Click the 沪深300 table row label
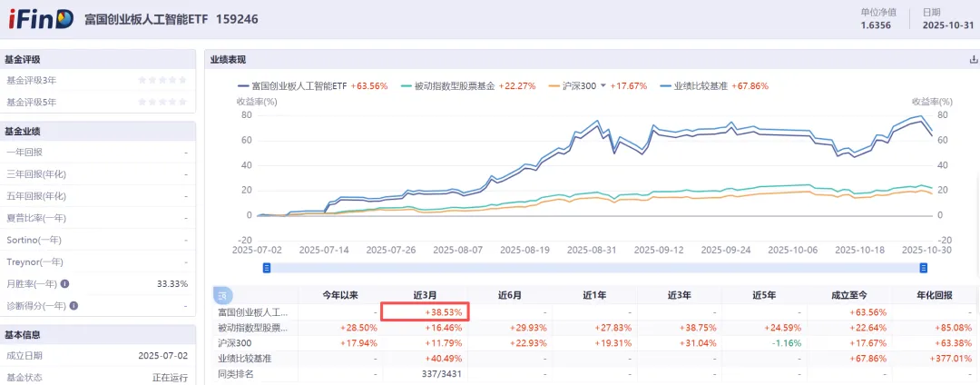The height and width of the screenshot is (385, 980). point(233,343)
